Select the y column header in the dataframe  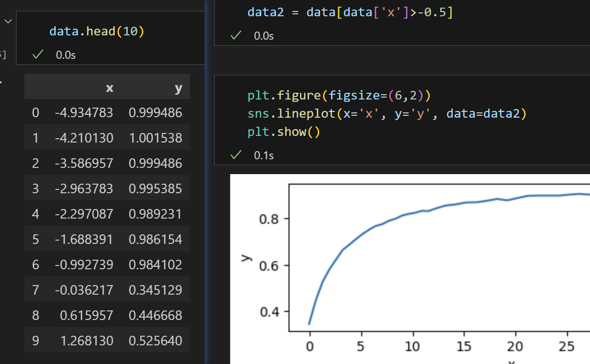click(x=178, y=88)
